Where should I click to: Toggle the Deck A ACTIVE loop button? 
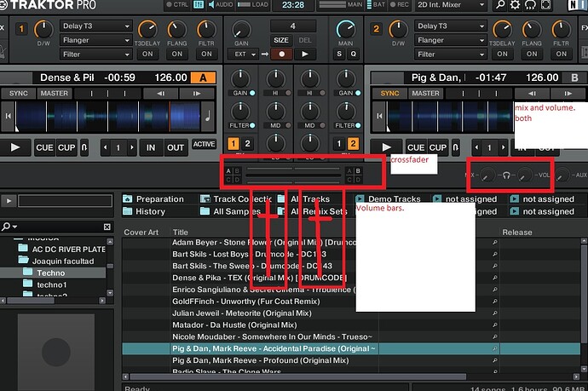pyautogui.click(x=204, y=144)
